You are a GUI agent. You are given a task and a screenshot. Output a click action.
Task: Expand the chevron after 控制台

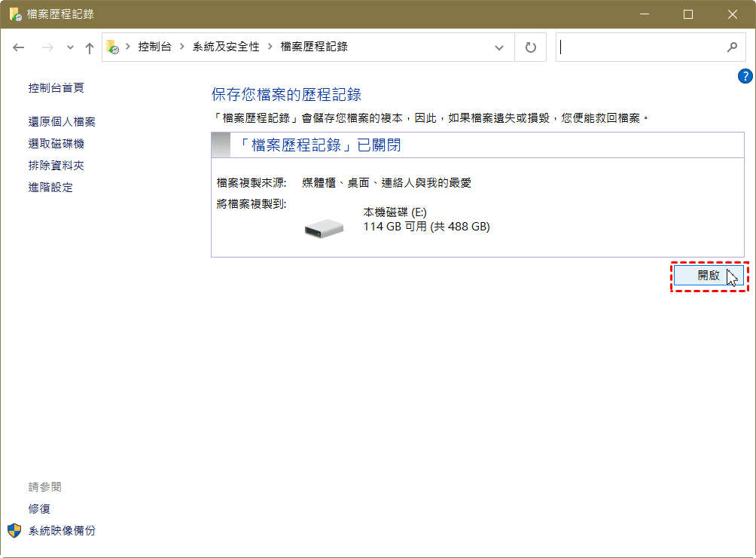pos(181,47)
